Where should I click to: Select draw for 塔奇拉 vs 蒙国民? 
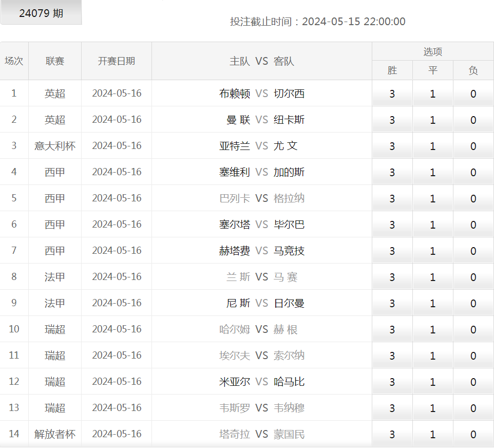click(x=432, y=434)
